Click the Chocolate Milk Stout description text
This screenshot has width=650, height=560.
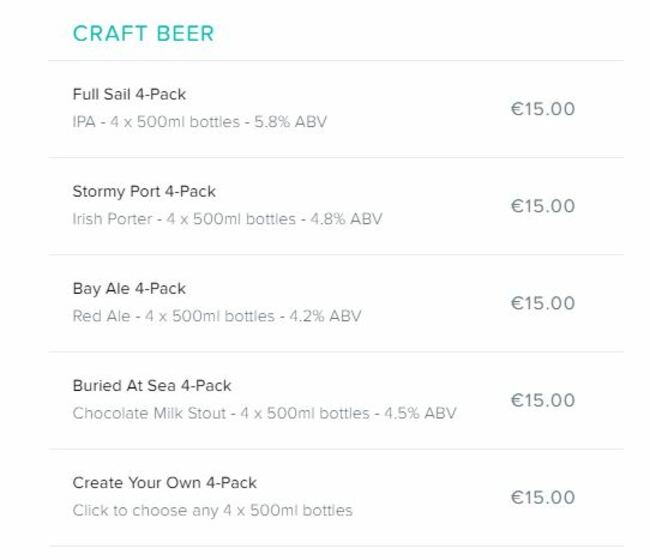(x=264, y=413)
